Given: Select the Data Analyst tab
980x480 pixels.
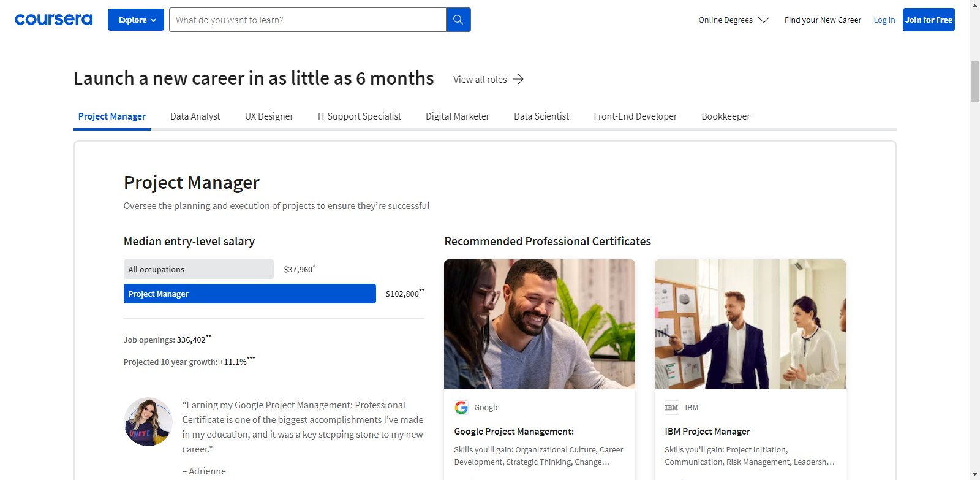Looking at the screenshot, I should pos(195,116).
